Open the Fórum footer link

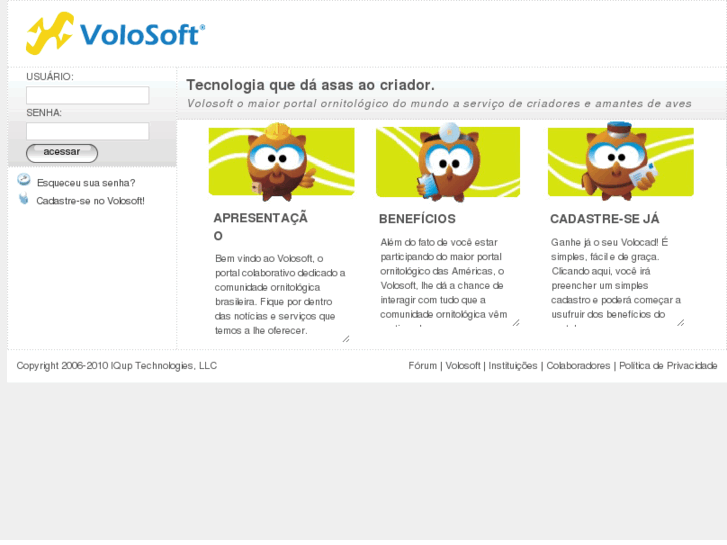422,366
